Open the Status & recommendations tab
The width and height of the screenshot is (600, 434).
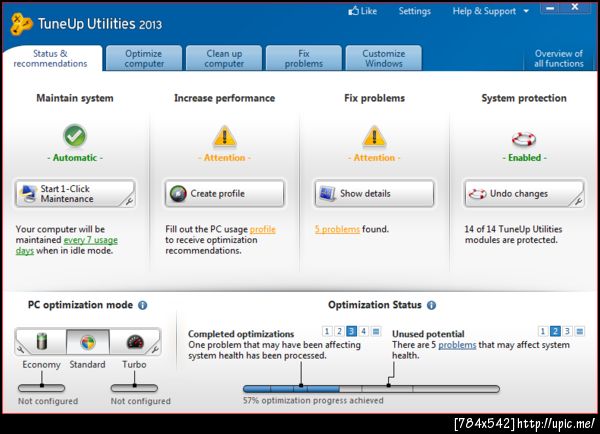click(x=51, y=59)
